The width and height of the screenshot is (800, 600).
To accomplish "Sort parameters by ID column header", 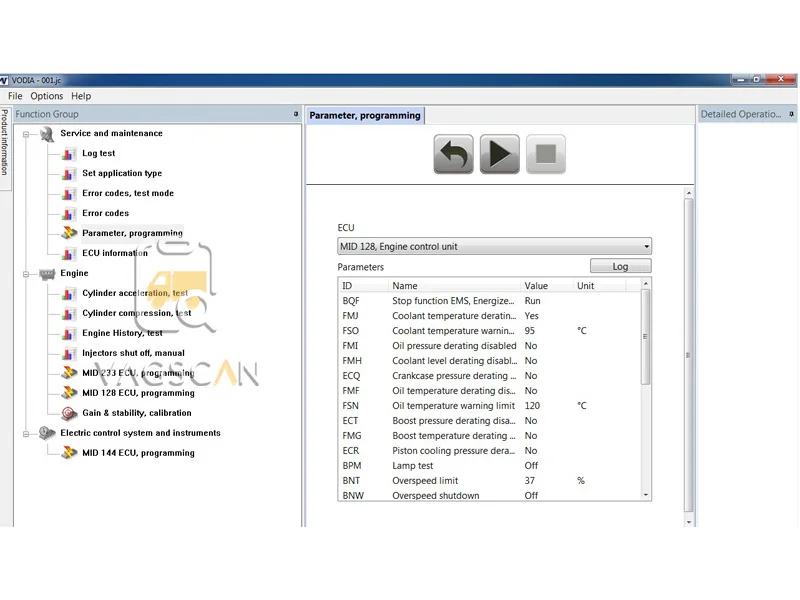I will click(x=363, y=286).
